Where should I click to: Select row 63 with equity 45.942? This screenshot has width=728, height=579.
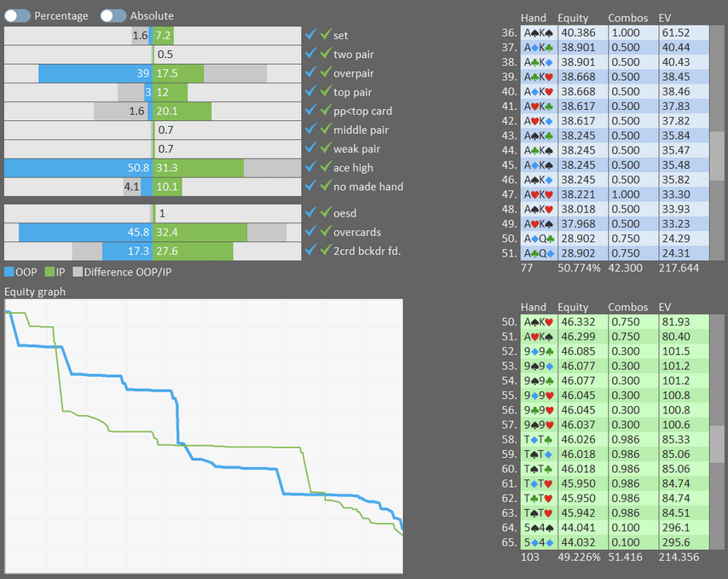615,513
